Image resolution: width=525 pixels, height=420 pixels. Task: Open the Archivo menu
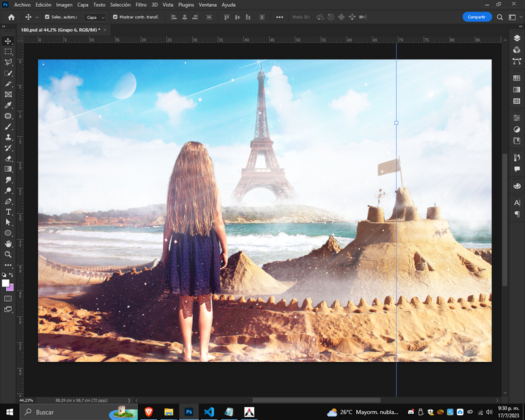(x=22, y=5)
